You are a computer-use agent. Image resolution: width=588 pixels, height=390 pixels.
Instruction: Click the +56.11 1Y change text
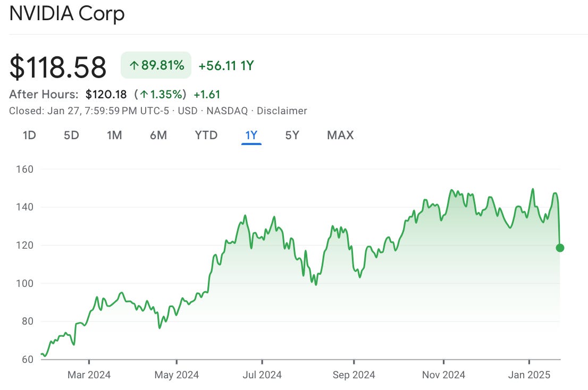(226, 66)
